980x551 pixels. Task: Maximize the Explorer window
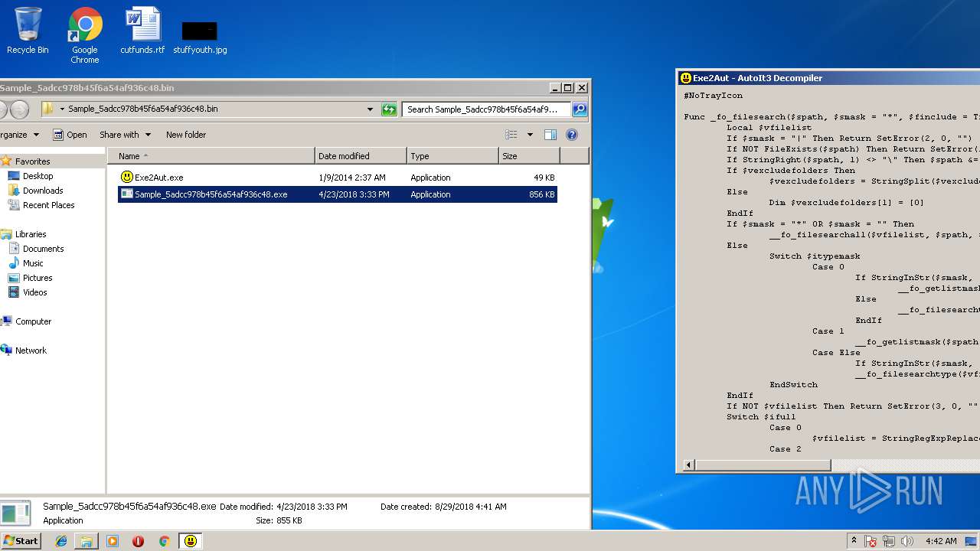point(567,88)
